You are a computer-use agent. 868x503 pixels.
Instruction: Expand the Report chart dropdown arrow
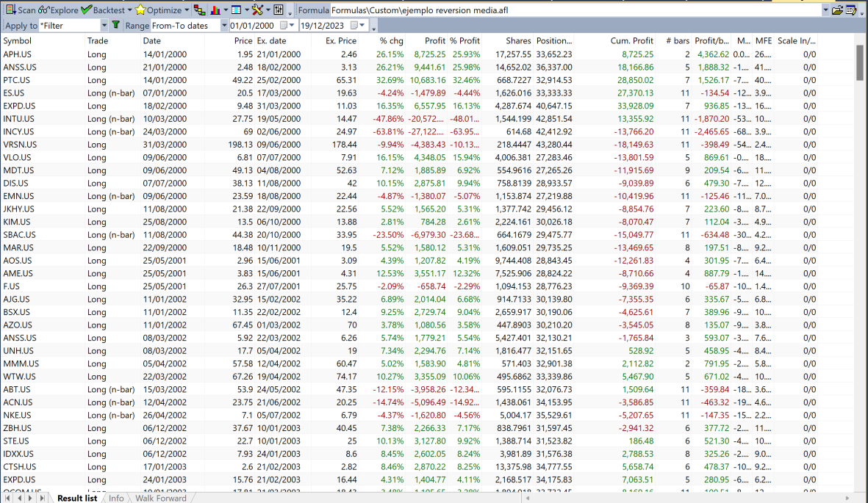point(226,10)
